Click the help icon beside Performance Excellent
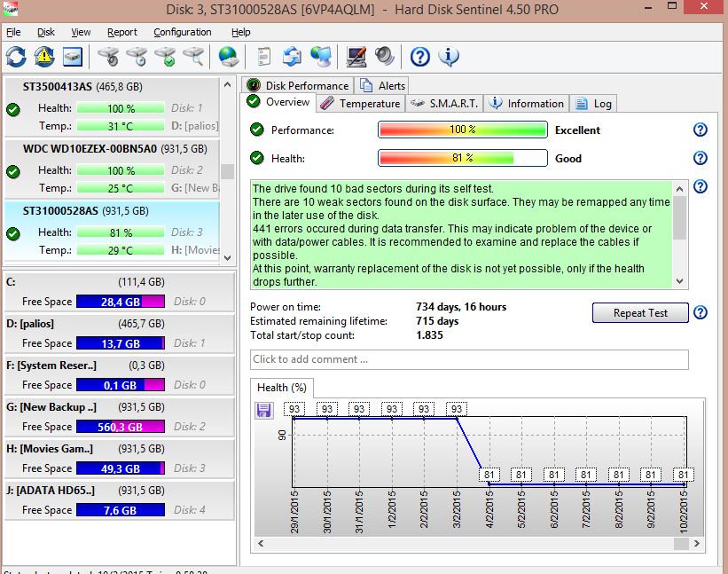Screen dimensions: 728x574 tap(701, 130)
